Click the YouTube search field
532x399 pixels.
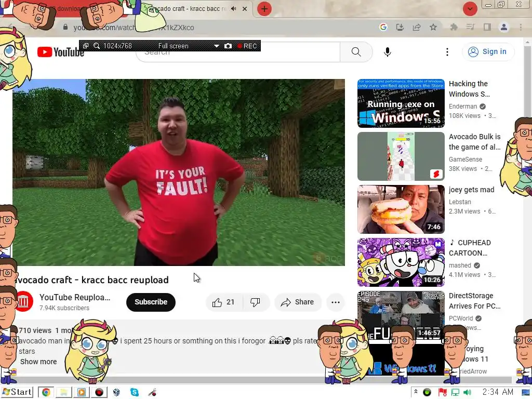238,52
